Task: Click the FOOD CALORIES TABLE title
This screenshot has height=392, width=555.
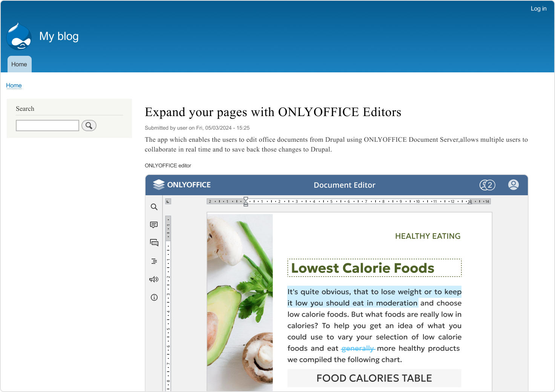Action: (x=374, y=378)
